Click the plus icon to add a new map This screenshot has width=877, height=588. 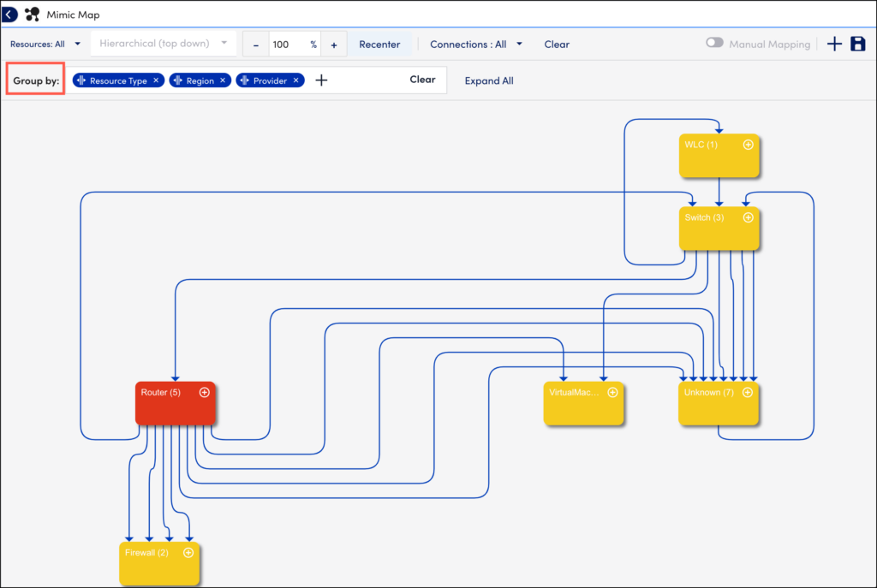point(834,43)
